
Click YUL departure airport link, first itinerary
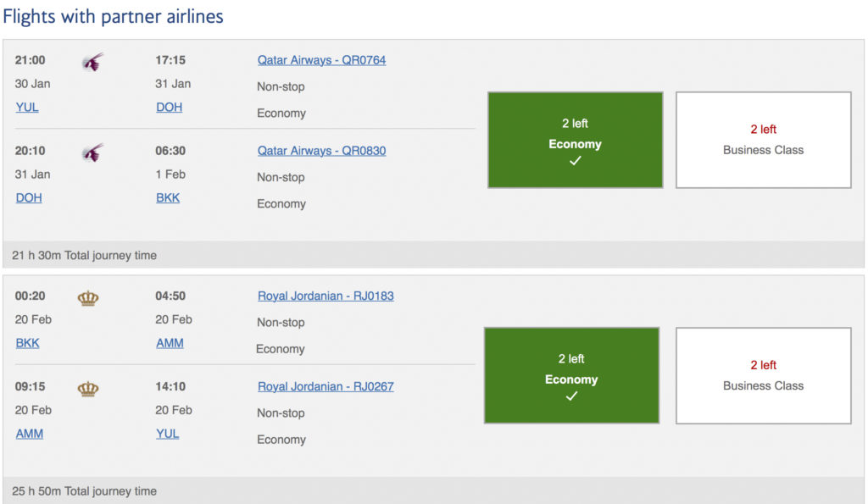coord(27,108)
